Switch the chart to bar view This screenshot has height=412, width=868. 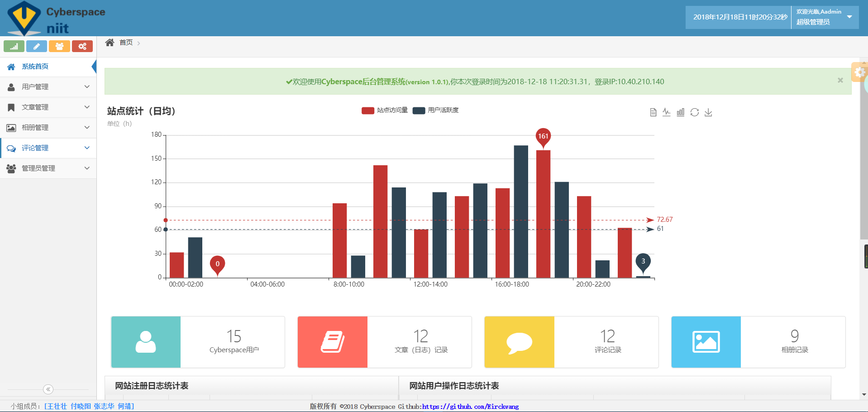click(681, 112)
